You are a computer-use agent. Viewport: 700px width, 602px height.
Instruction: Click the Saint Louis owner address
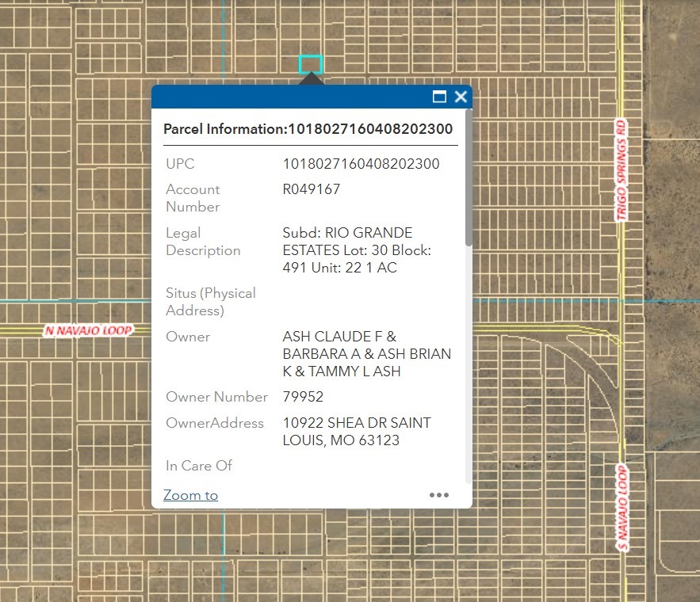point(357,432)
